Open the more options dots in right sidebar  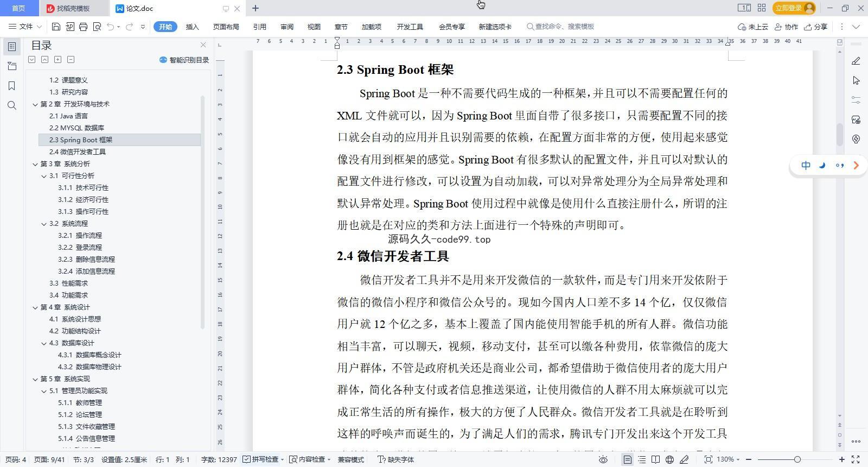coord(856,441)
